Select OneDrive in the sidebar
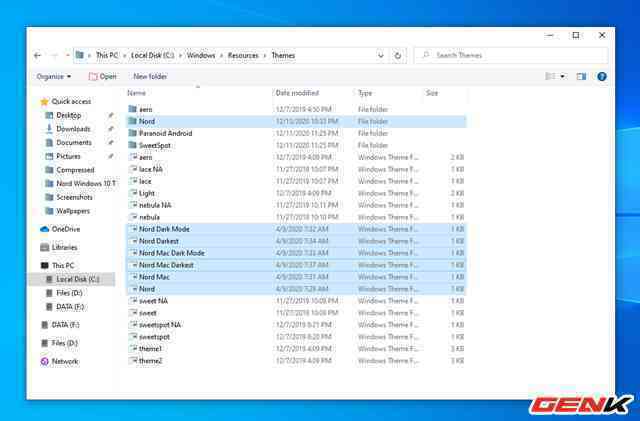 coord(60,229)
